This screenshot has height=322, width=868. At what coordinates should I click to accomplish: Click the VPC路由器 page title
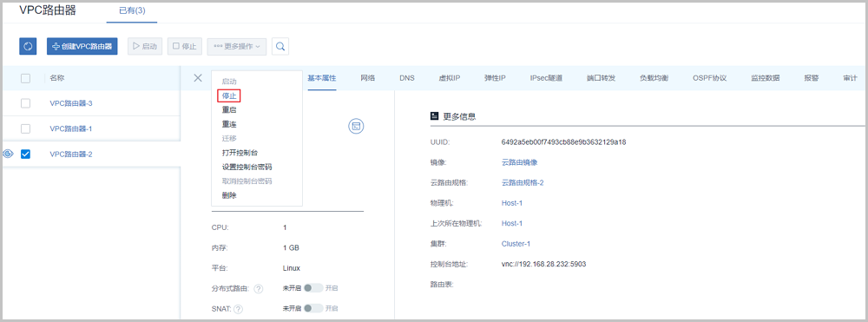tap(48, 10)
